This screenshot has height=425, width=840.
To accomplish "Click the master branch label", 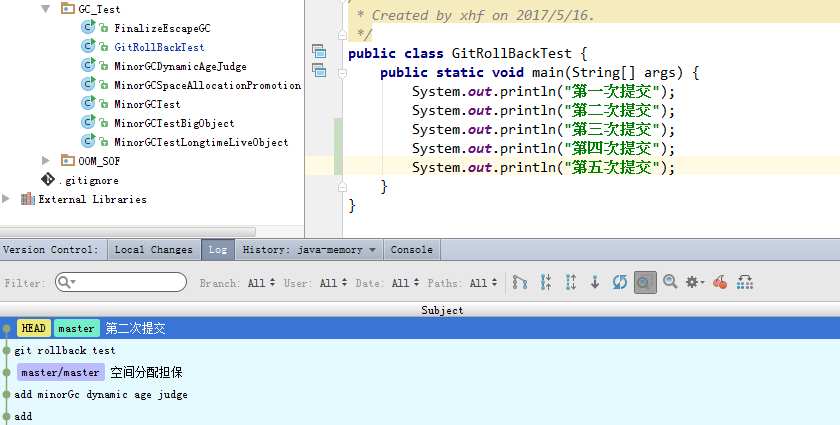I will 76,328.
